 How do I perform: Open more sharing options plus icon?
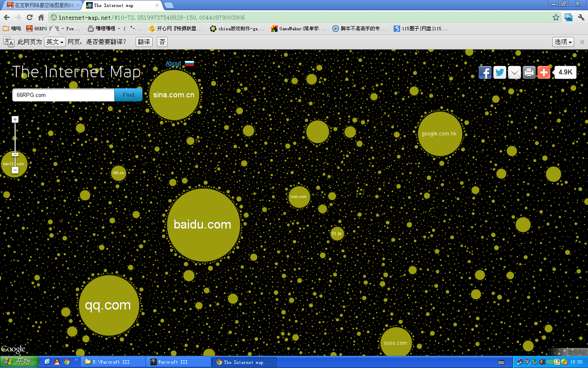543,72
